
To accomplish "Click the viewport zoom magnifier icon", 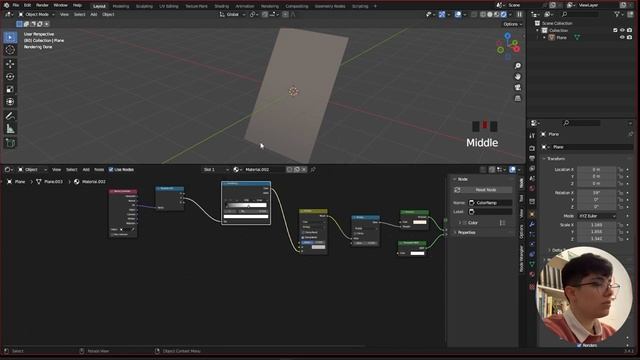I will 518,66.
